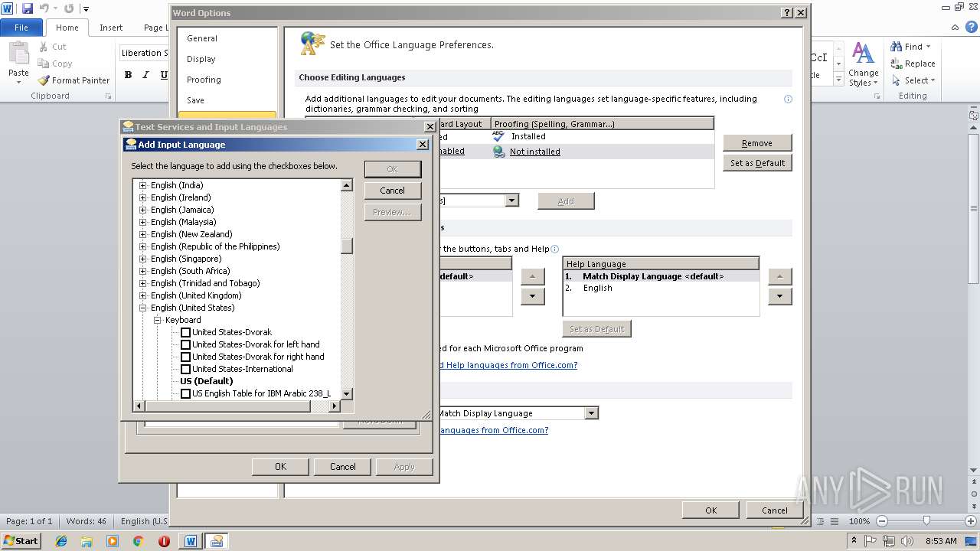The width and height of the screenshot is (980, 551).
Task: Expand English (India) tree node
Action: pyautogui.click(x=142, y=185)
